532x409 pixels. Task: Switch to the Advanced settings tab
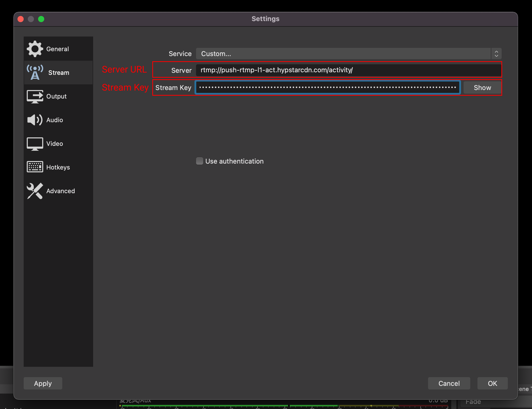(x=60, y=191)
